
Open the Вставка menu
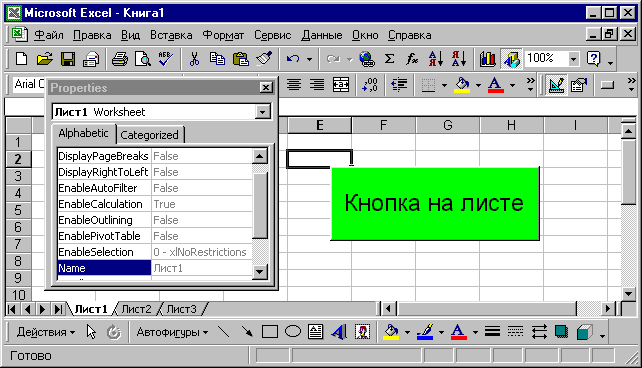(171, 35)
